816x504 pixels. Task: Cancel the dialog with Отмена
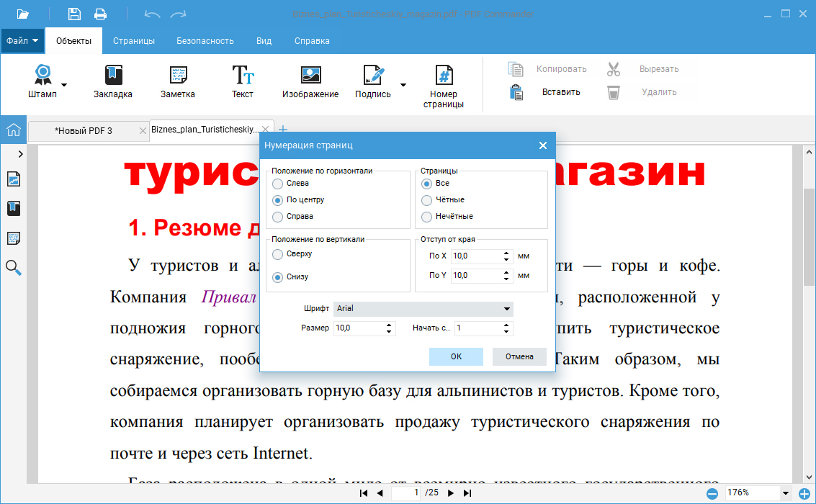[x=519, y=356]
